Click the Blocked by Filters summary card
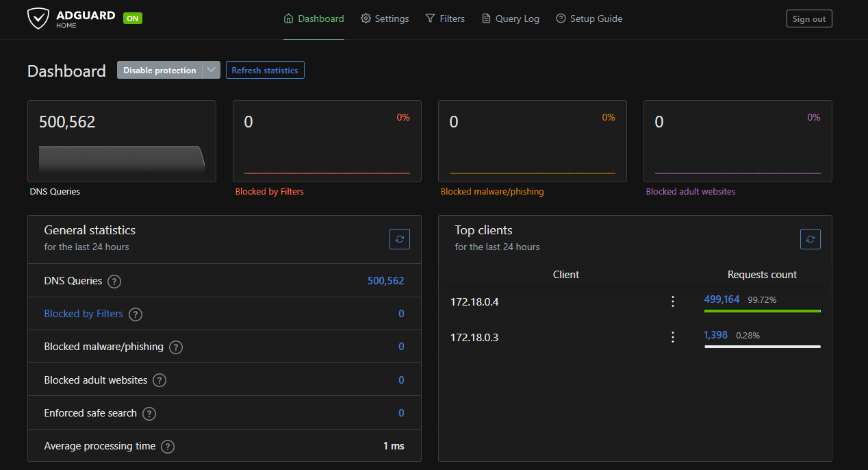 coord(327,141)
